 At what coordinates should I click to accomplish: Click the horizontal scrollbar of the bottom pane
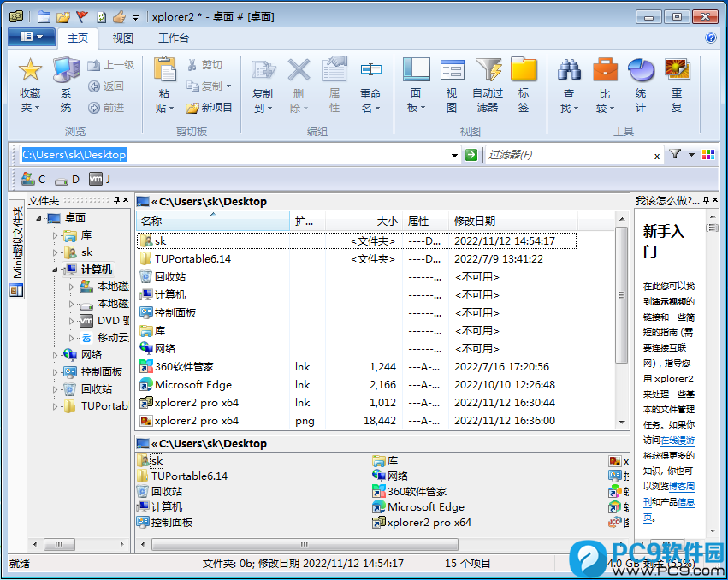coord(305,544)
